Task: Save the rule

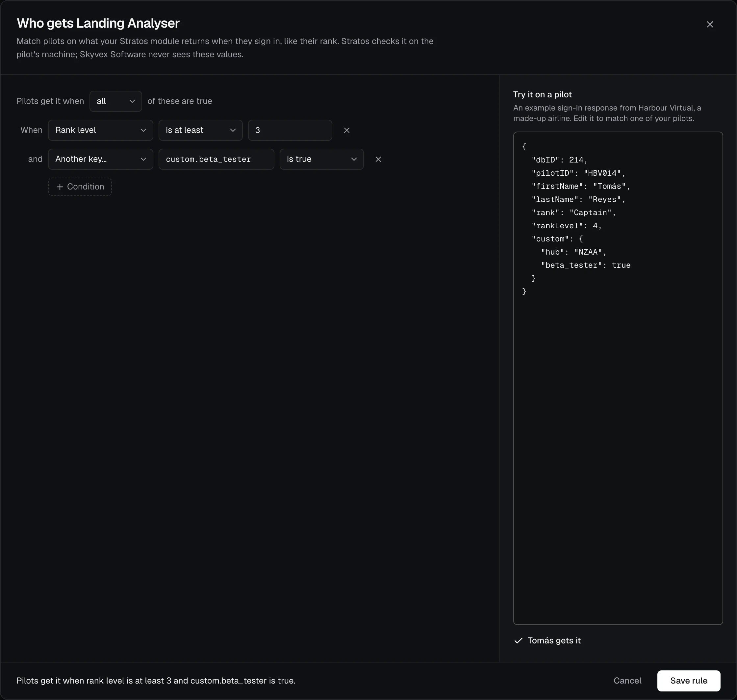Action: [x=689, y=681]
